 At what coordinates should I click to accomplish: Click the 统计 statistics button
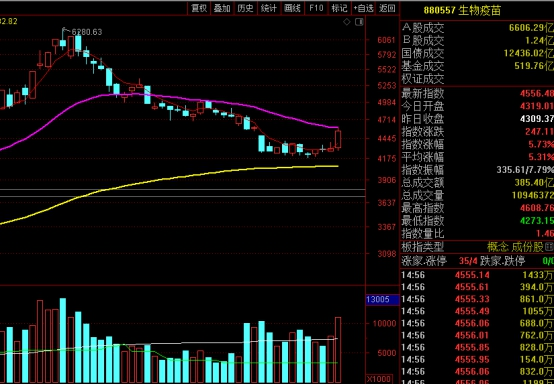pyautogui.click(x=269, y=8)
